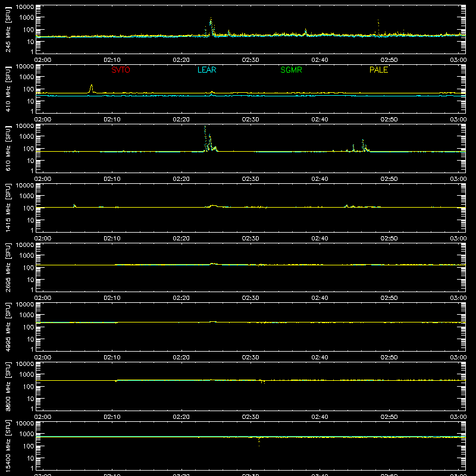Select the 8800 MHz [SFU] axis label
476x476 pixels.
coord(8,386)
